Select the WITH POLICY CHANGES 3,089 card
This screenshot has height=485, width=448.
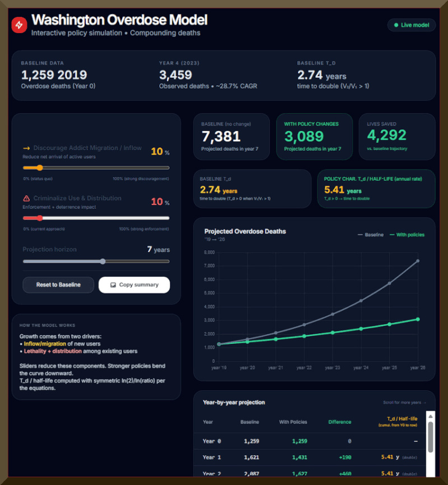314,137
